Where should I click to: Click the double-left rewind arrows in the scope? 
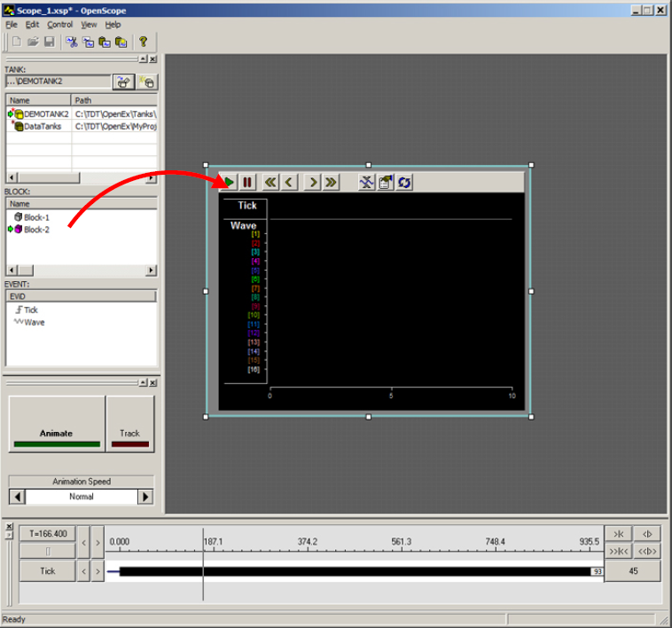coord(270,182)
